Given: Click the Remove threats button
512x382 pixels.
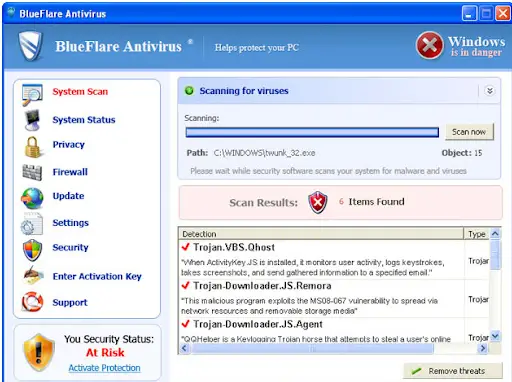Looking at the screenshot, I should 453,371.
